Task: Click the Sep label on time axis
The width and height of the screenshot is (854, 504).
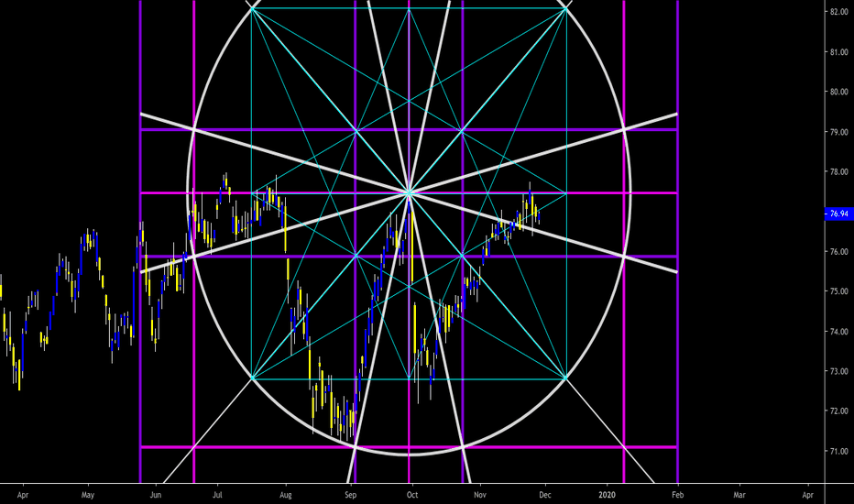Action: tap(350, 495)
